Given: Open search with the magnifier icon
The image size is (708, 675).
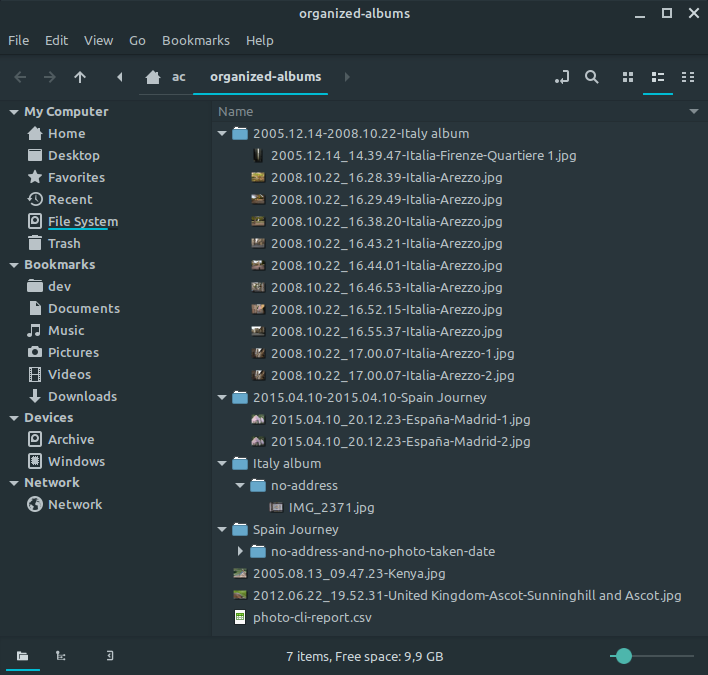Looking at the screenshot, I should coord(592,77).
